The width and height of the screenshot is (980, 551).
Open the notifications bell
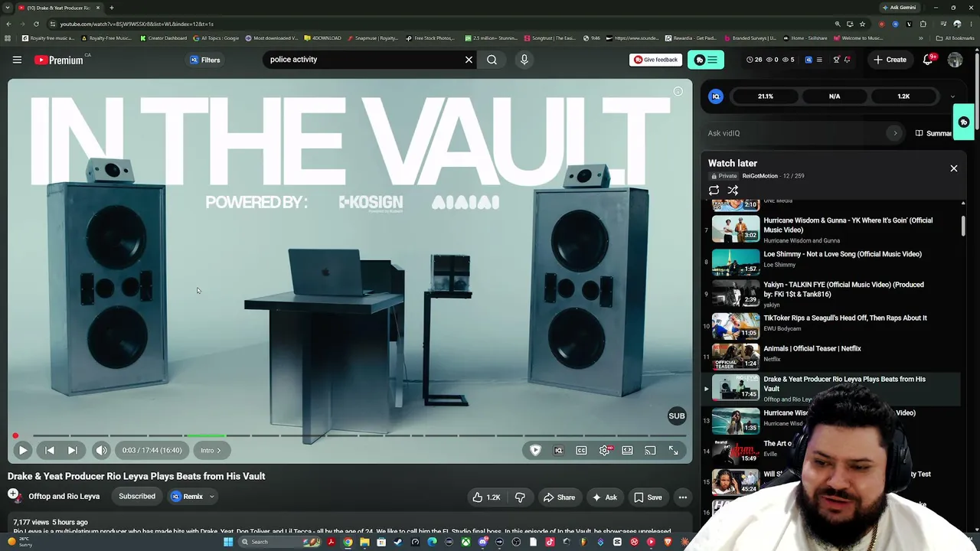(928, 60)
